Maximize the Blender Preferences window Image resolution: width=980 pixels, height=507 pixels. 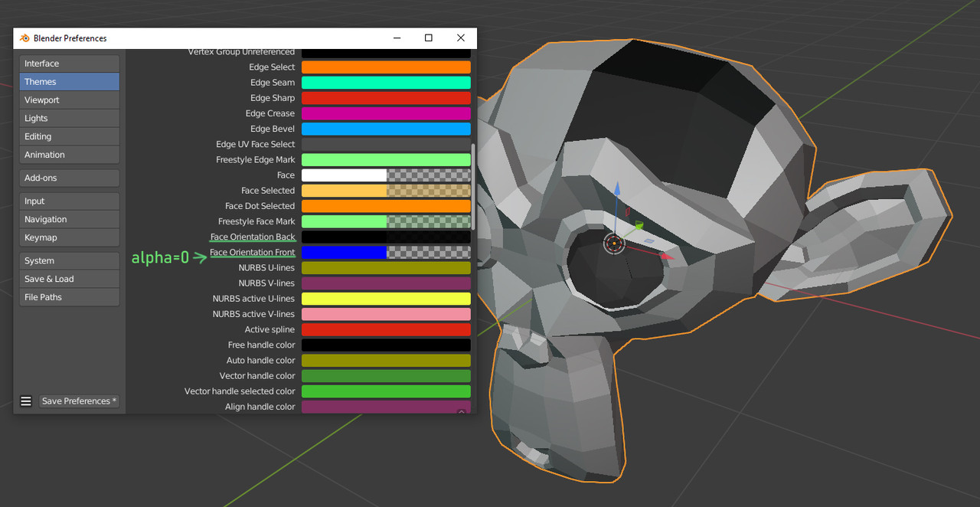coord(429,38)
